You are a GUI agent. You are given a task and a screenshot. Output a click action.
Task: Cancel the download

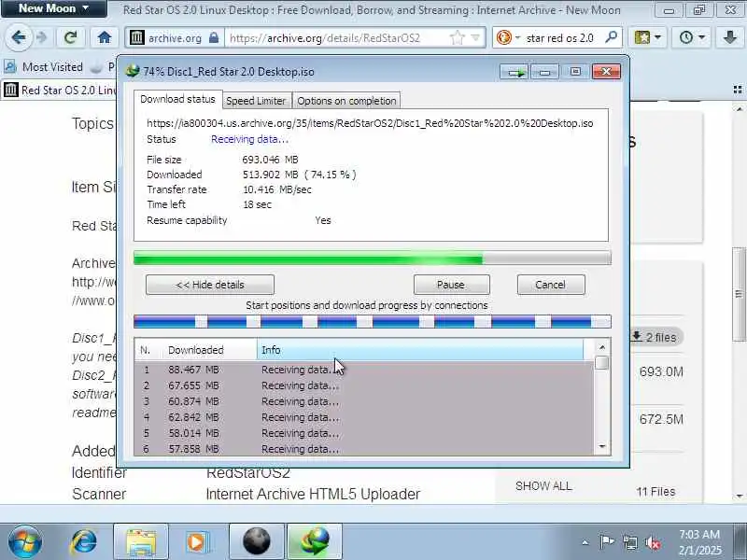[551, 285]
